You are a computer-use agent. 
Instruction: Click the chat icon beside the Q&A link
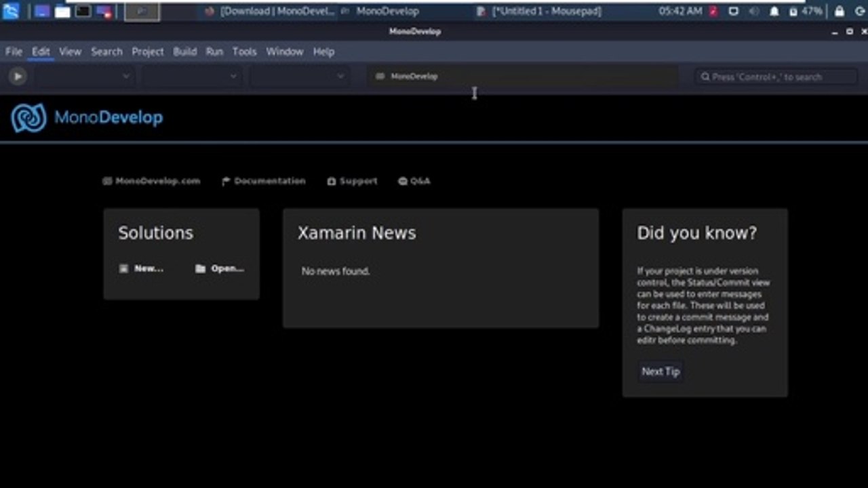(x=403, y=181)
